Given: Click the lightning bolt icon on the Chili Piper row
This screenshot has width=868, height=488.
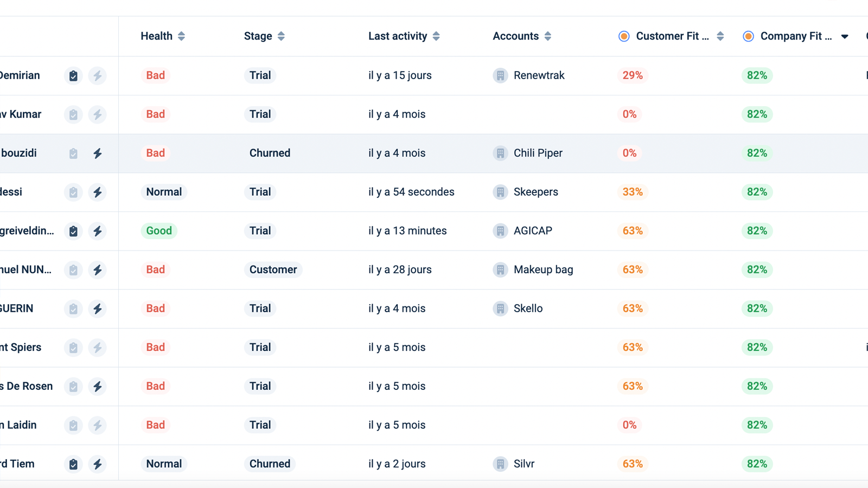Looking at the screenshot, I should click(98, 153).
